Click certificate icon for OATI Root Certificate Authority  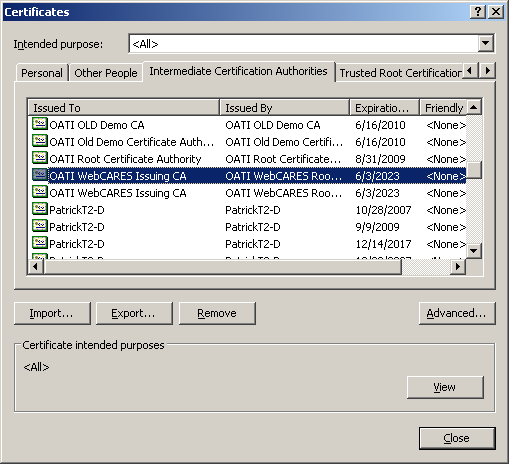[x=40, y=158]
